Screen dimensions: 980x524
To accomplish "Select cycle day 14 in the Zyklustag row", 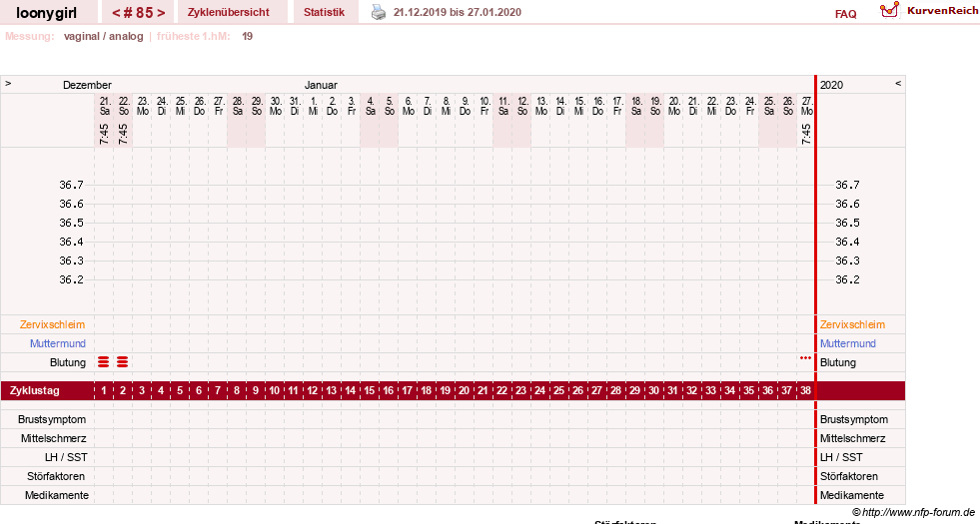I will pyautogui.click(x=350, y=390).
